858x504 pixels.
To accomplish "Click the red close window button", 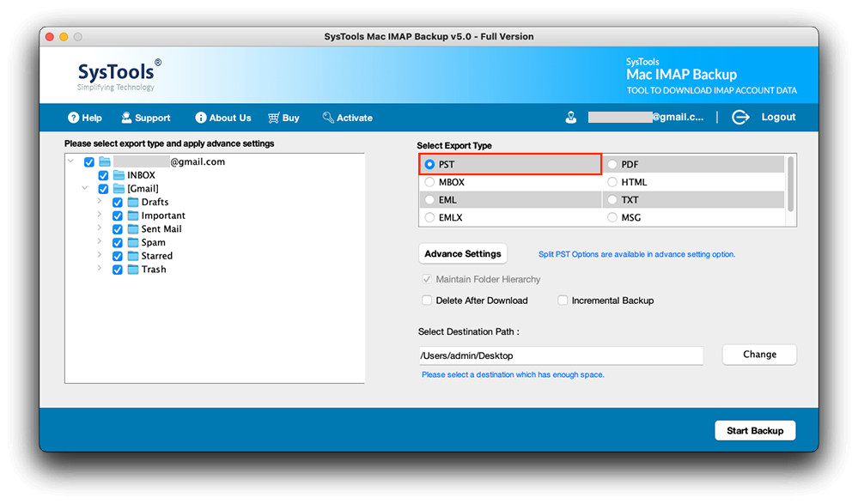I will click(x=50, y=37).
